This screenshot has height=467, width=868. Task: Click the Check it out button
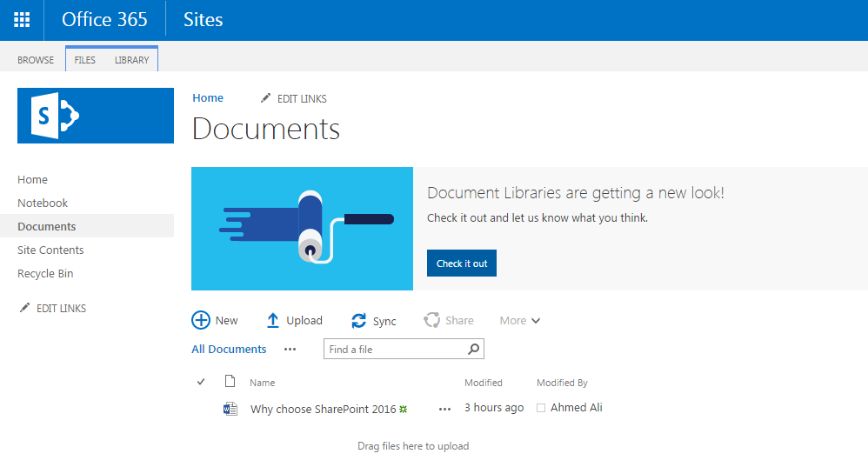[x=462, y=263]
